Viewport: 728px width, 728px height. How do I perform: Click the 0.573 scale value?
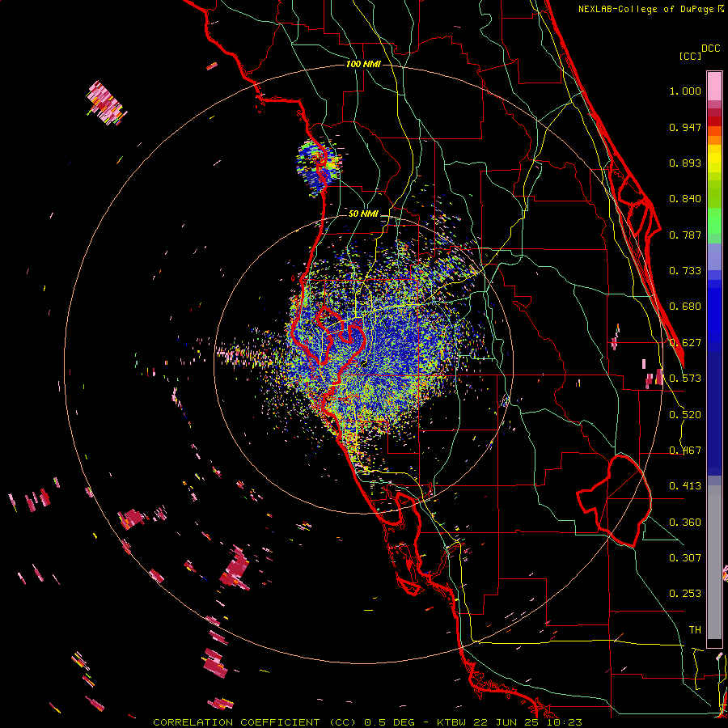pos(685,379)
